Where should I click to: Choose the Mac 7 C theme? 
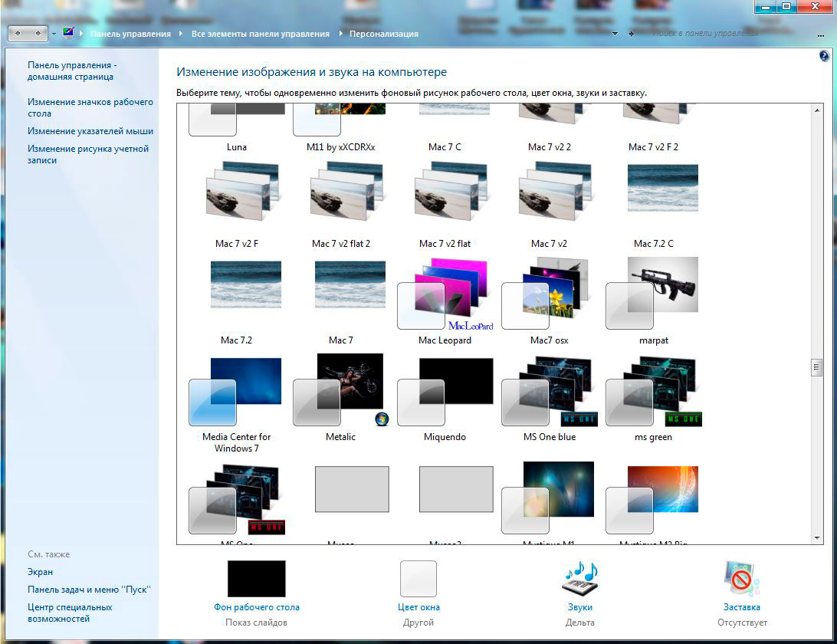pyautogui.click(x=445, y=128)
